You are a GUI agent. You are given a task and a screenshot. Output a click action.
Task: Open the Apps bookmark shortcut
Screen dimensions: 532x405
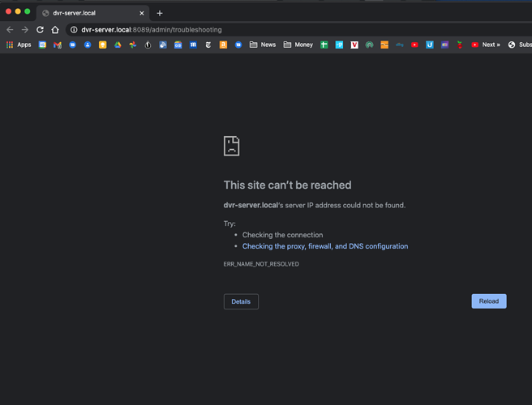19,45
